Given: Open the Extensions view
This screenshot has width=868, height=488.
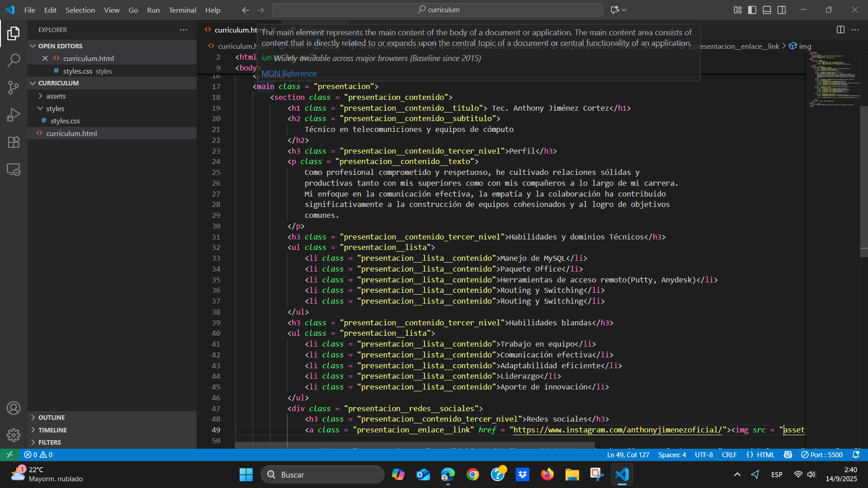Looking at the screenshot, I should click(x=14, y=142).
